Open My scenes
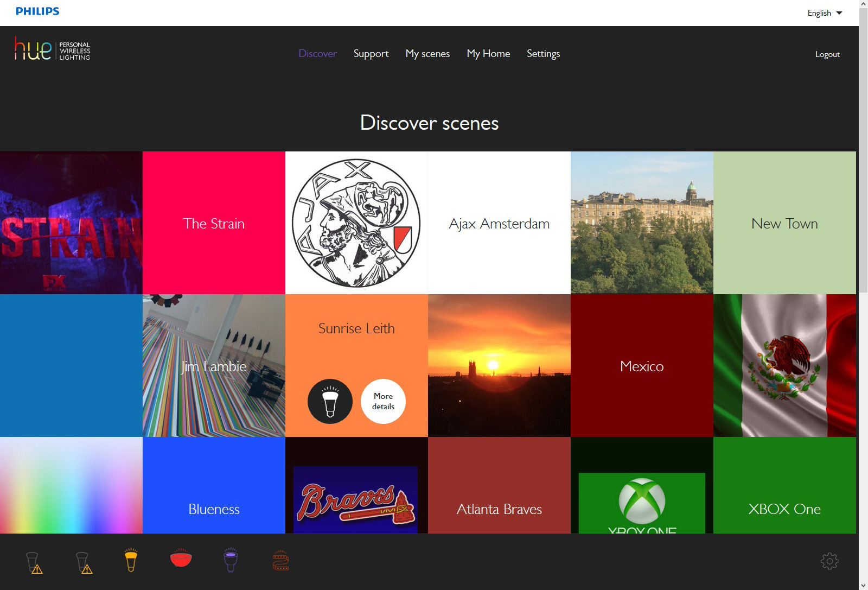The image size is (868, 590). coord(427,54)
